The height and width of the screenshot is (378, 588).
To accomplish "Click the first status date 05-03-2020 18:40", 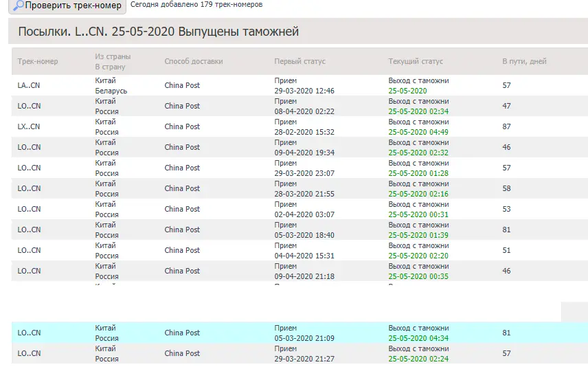I will click(304, 235).
